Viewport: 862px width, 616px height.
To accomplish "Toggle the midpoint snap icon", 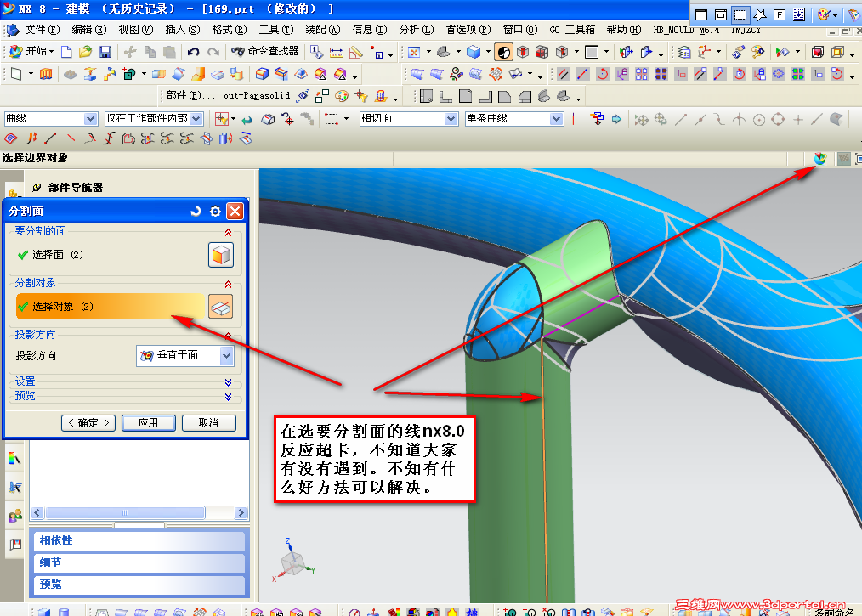I will pyautogui.click(x=700, y=119).
